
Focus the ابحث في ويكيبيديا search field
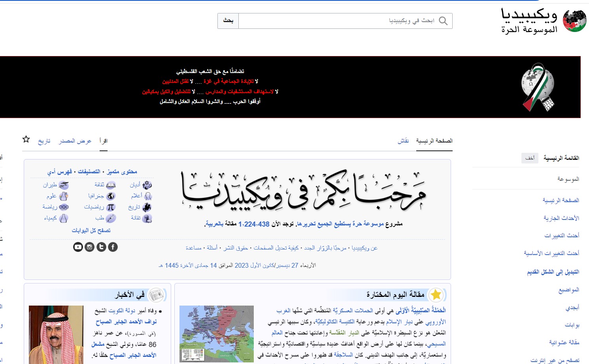(x=345, y=21)
